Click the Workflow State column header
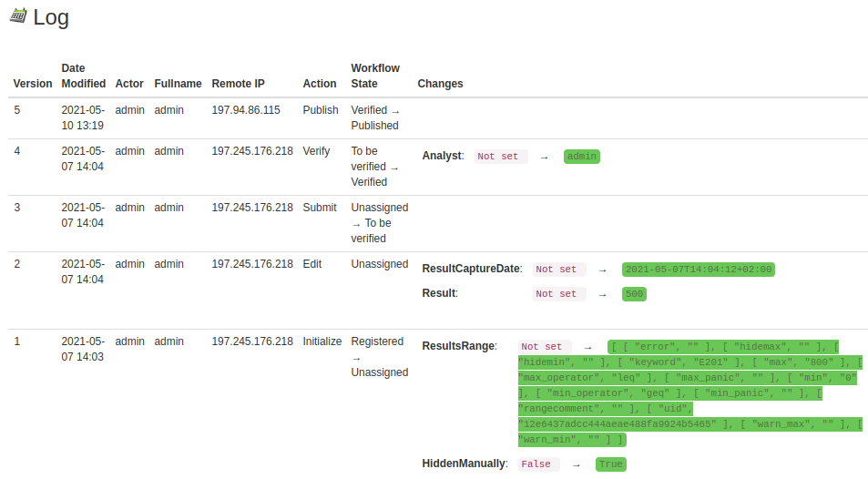This screenshot has height=479, width=868. (375, 76)
